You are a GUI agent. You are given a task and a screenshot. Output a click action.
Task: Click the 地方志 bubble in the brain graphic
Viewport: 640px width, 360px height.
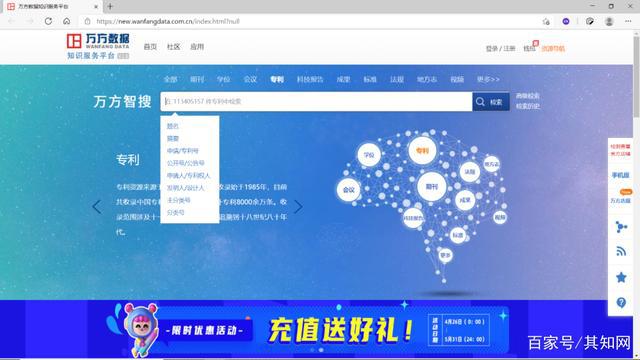point(491,164)
